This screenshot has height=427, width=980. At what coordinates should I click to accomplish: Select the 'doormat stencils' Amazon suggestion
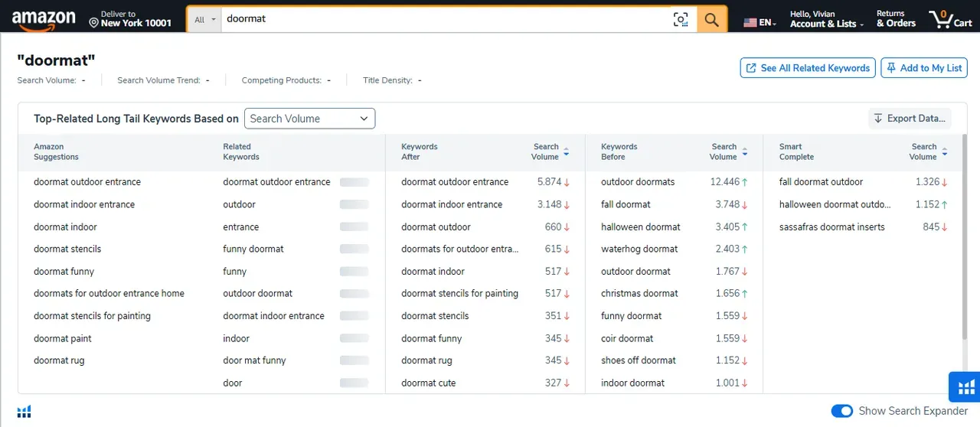[x=67, y=249]
